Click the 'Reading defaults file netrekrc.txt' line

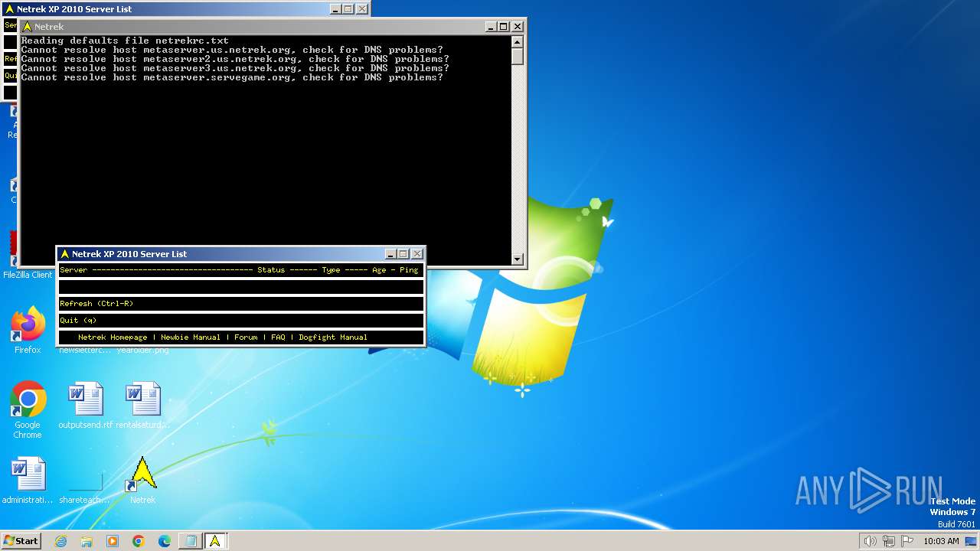coord(125,41)
